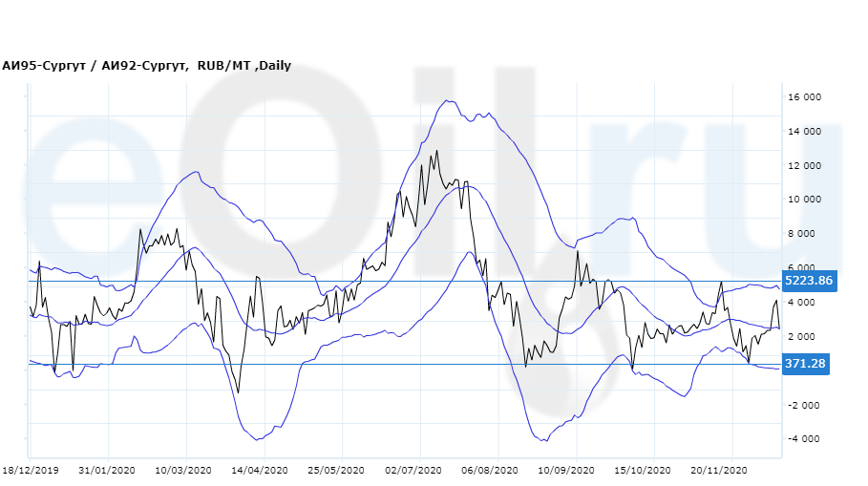
Task: Select the 15/10/2020 date label
Action: click(643, 471)
